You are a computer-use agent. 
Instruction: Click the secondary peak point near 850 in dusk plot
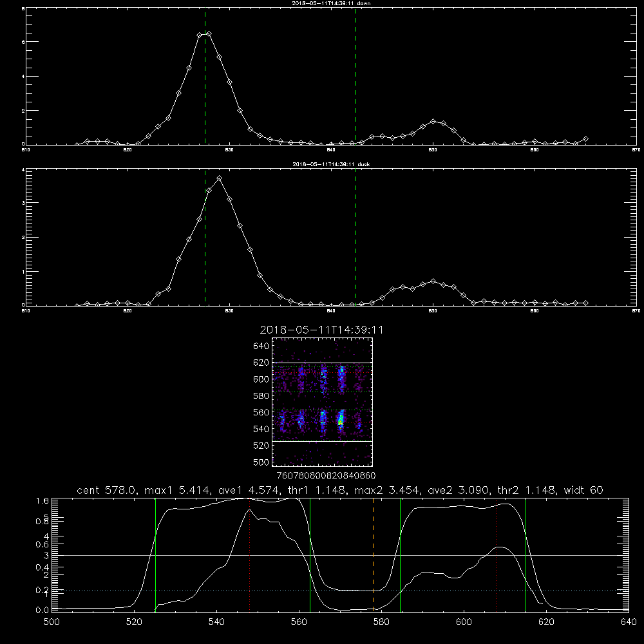coord(433,281)
